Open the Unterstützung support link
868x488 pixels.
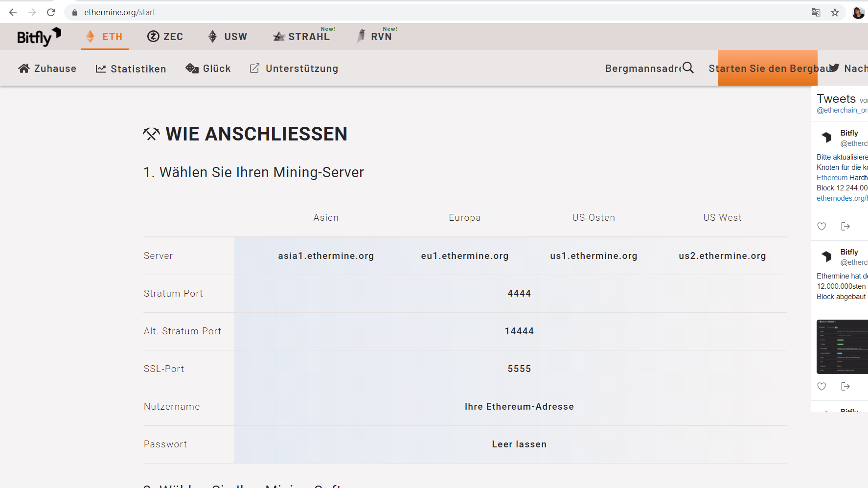click(x=294, y=69)
